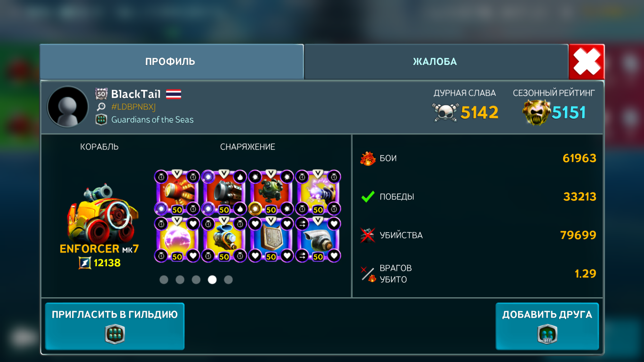Click ДОБАВИТЬ ДРУГА button
Image resolution: width=644 pixels, height=362 pixels.
pyautogui.click(x=547, y=326)
